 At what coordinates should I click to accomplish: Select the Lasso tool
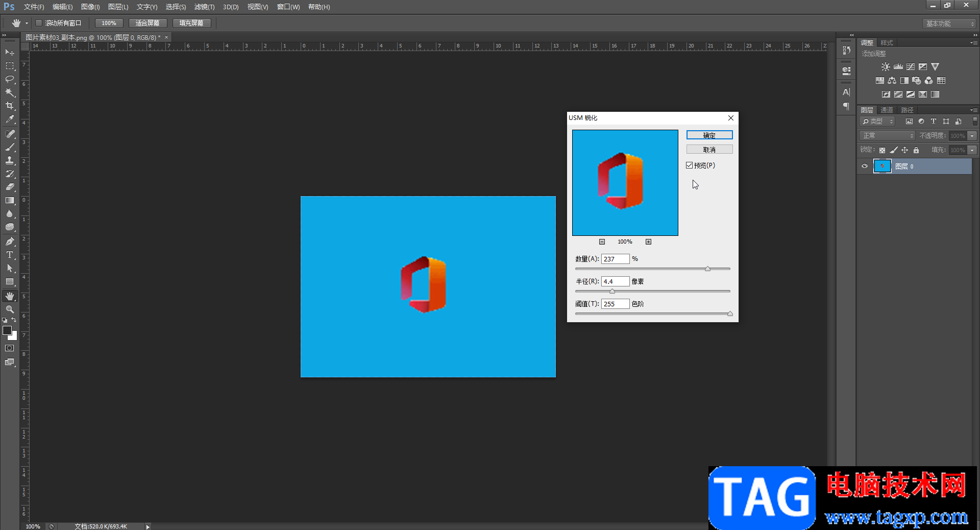10,79
